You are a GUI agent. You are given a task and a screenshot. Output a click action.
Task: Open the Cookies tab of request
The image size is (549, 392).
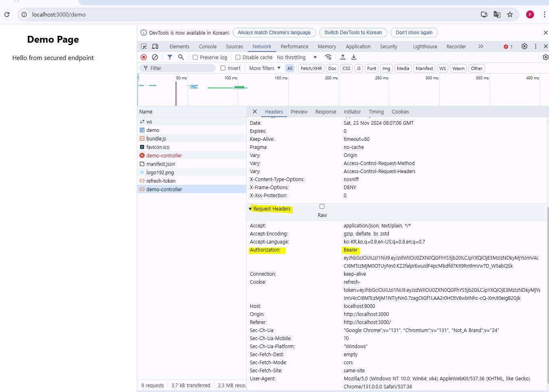pos(400,111)
